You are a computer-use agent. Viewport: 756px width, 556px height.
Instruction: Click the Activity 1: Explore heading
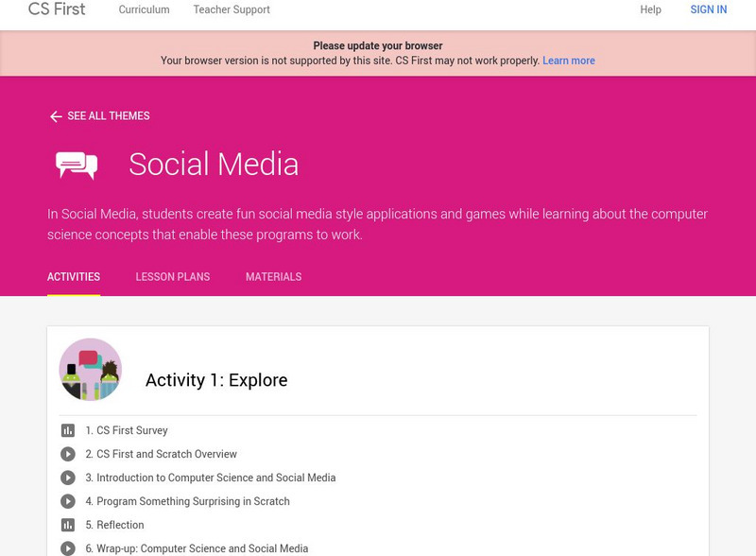click(216, 380)
